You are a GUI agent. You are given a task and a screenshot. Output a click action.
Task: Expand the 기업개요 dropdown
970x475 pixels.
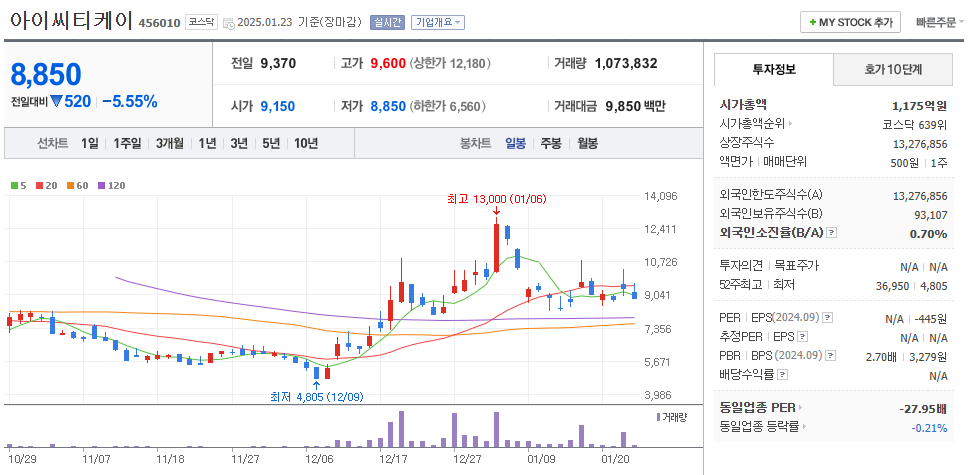click(438, 22)
